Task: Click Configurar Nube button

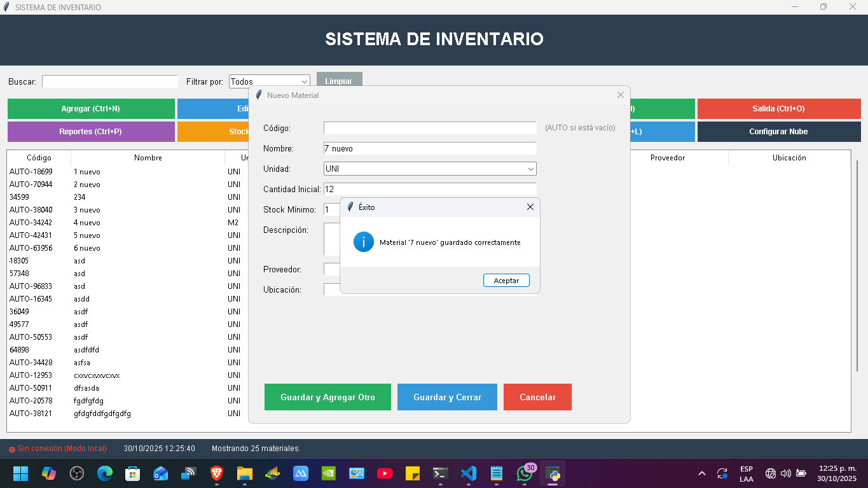Action: pyautogui.click(x=778, y=132)
